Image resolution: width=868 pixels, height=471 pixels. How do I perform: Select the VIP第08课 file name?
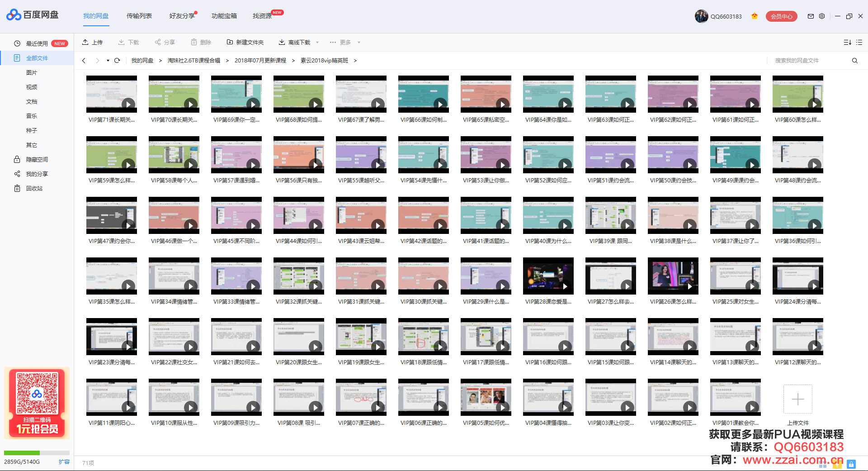tap(299, 423)
